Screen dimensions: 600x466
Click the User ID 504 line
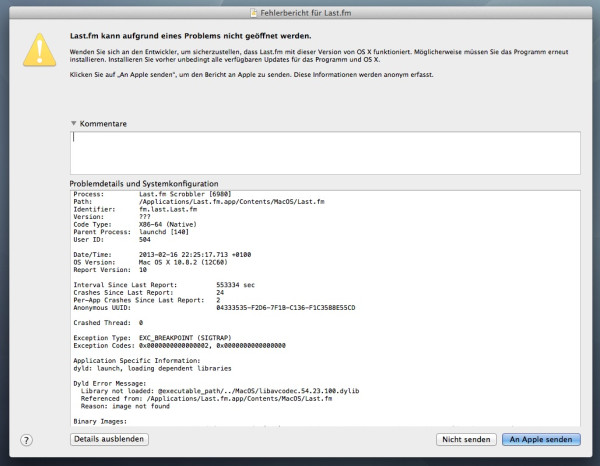pyautogui.click(x=112, y=240)
